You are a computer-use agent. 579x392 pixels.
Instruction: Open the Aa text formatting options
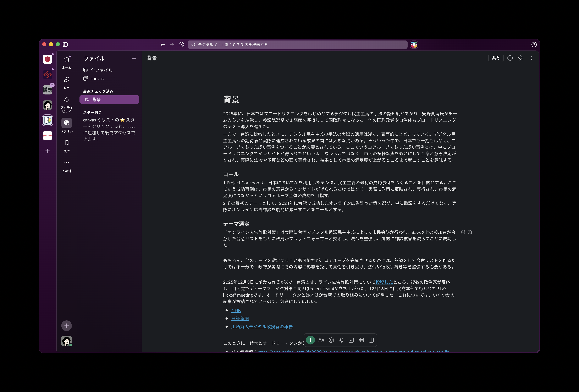[x=321, y=340]
